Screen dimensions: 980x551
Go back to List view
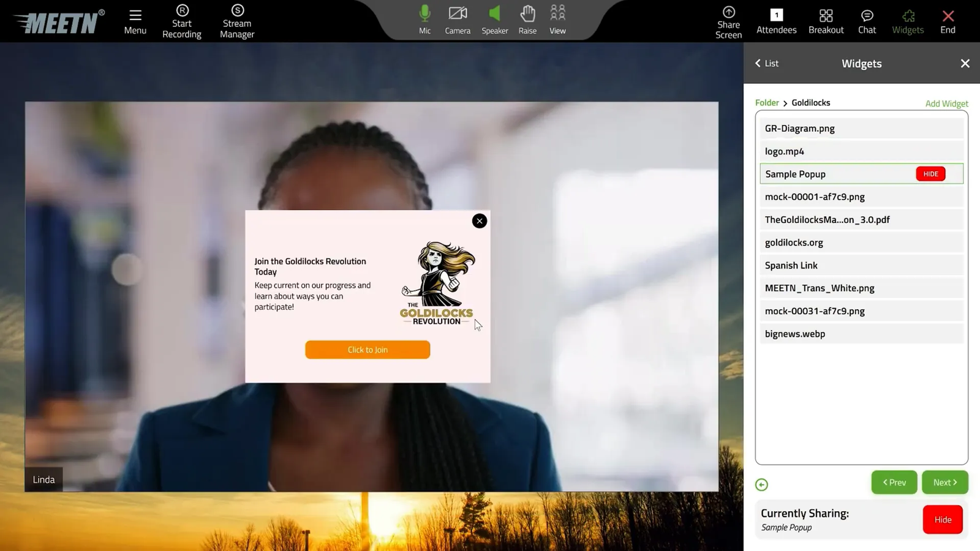point(767,63)
